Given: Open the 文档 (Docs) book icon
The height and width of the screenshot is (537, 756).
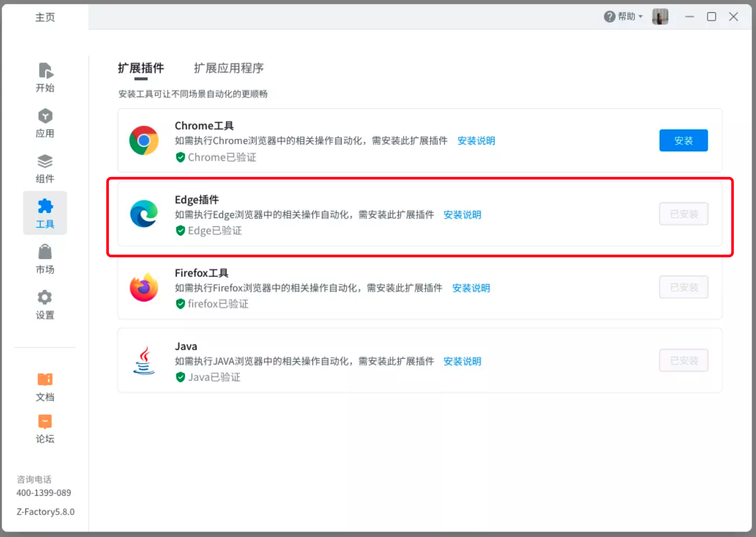Looking at the screenshot, I should (45, 387).
